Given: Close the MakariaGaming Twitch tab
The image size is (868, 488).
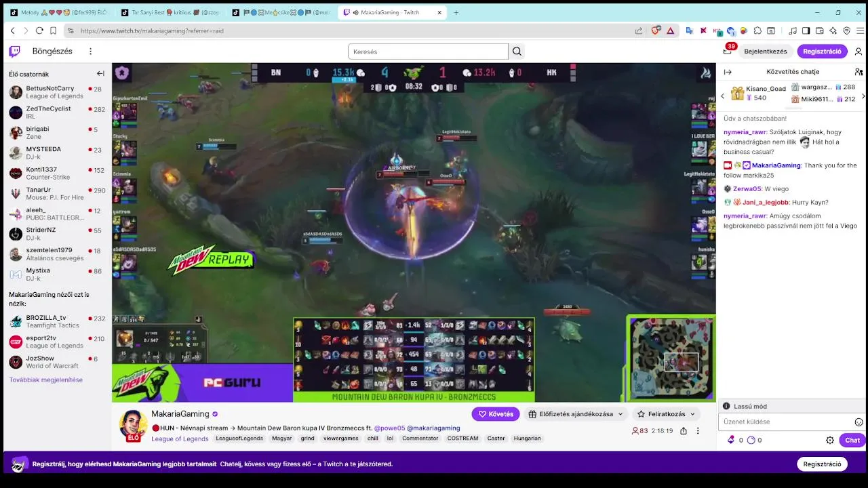Looking at the screenshot, I should click(440, 12).
